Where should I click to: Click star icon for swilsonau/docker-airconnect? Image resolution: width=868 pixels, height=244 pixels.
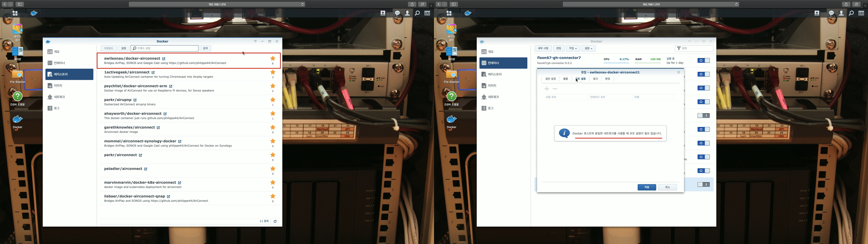pos(273,59)
